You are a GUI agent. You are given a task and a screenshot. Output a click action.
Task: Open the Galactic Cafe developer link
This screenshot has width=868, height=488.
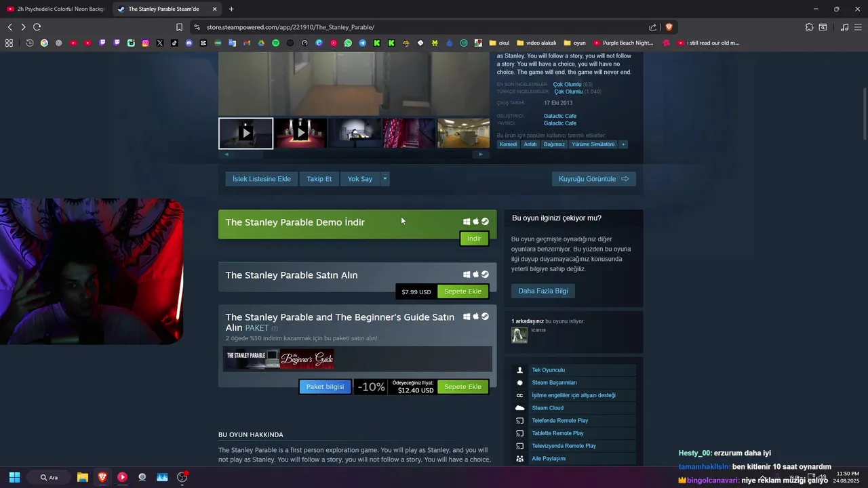tap(560, 116)
